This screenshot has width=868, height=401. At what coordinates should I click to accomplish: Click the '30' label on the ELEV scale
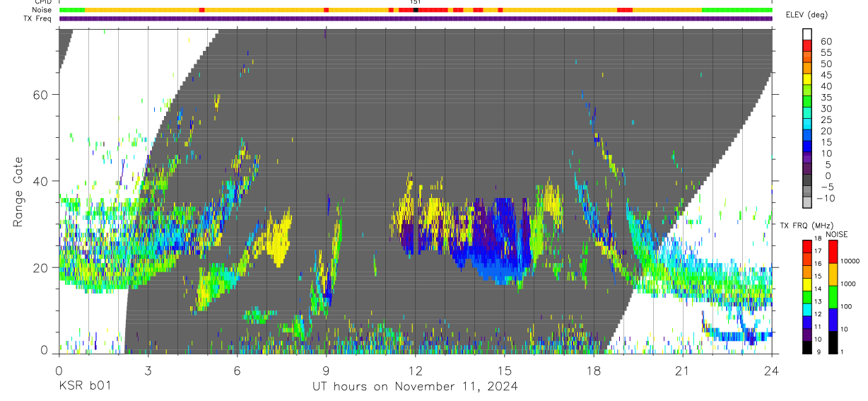[826, 108]
